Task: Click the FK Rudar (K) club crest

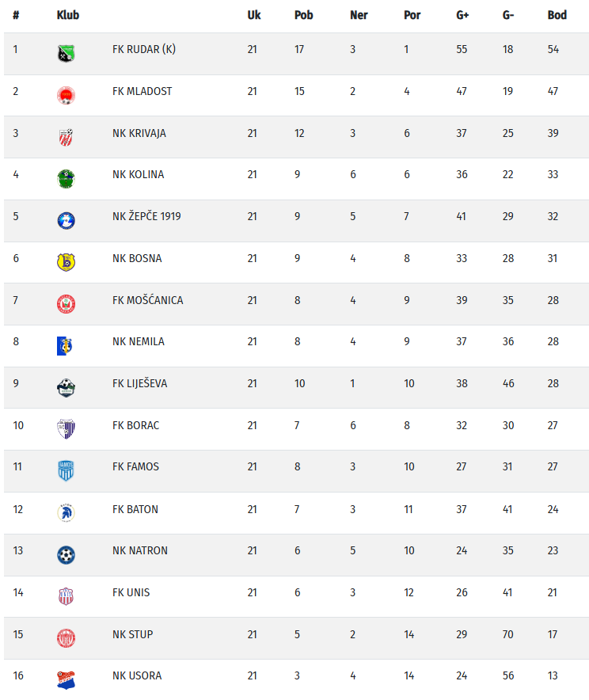Action: [x=66, y=54]
